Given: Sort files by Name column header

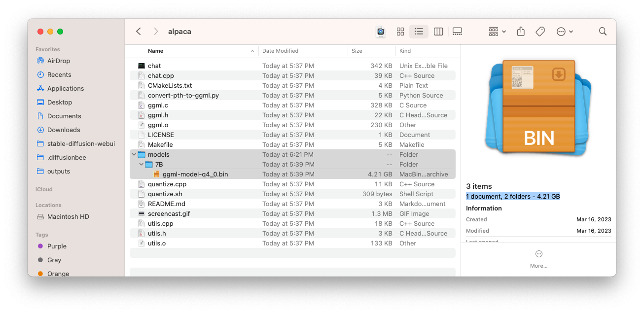Looking at the screenshot, I should coord(155,51).
